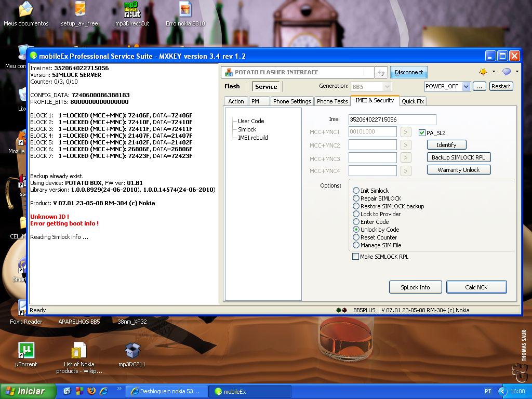Click the mobileEx title bar app icon
Image resolution: width=532 pixels, height=399 pixels.
pyautogui.click(x=33, y=56)
